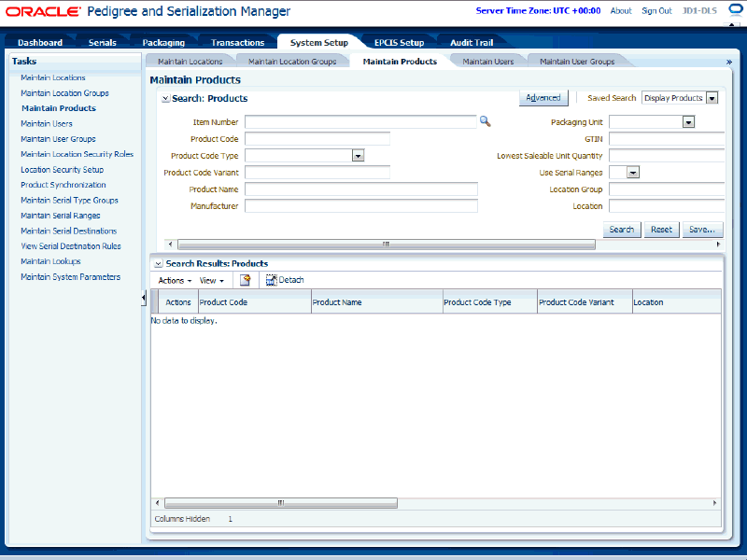Open the Audit Trail tab
747x560 pixels.
click(472, 42)
